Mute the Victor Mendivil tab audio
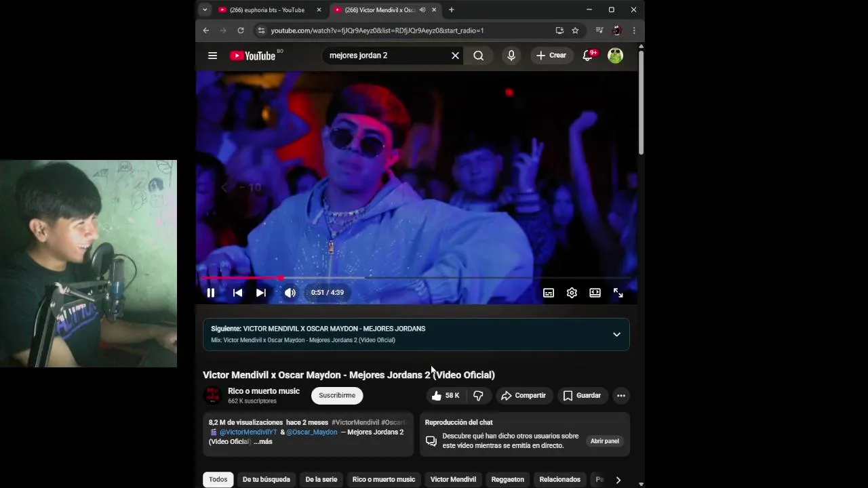The height and width of the screenshot is (488, 868). coord(422,10)
